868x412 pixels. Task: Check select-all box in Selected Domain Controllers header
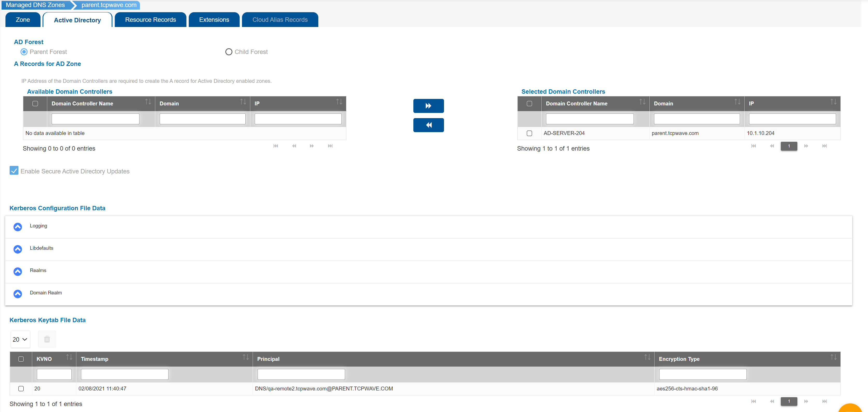[529, 104]
